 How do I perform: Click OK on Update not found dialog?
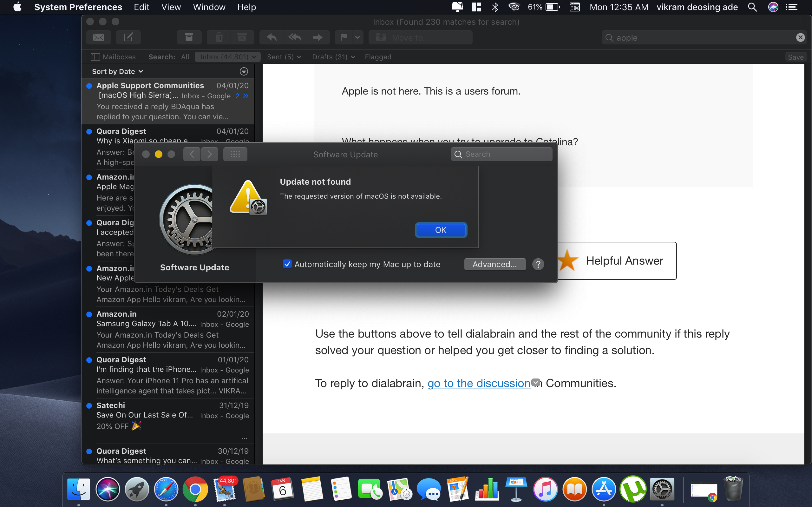point(441,230)
